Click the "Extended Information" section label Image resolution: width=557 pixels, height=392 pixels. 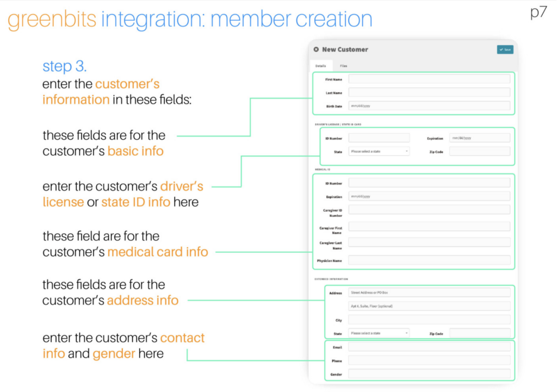coord(331,279)
